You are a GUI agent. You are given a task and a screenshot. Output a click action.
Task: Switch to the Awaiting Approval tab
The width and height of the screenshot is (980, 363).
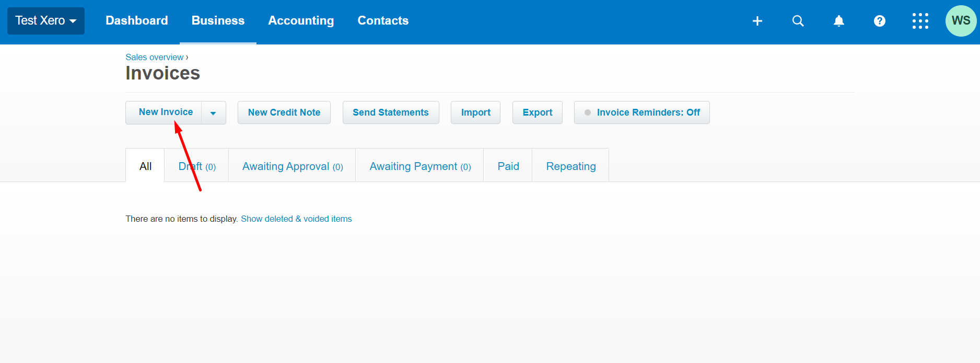pos(293,166)
